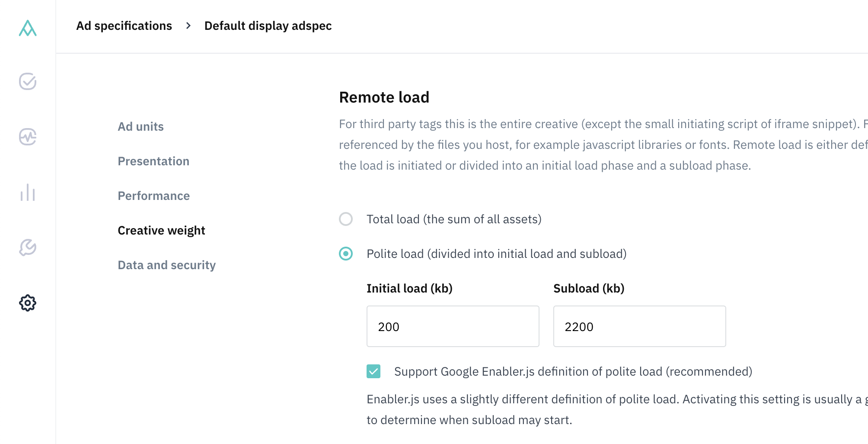Choose the Polite load radio button
Image resolution: width=868 pixels, height=444 pixels.
345,254
